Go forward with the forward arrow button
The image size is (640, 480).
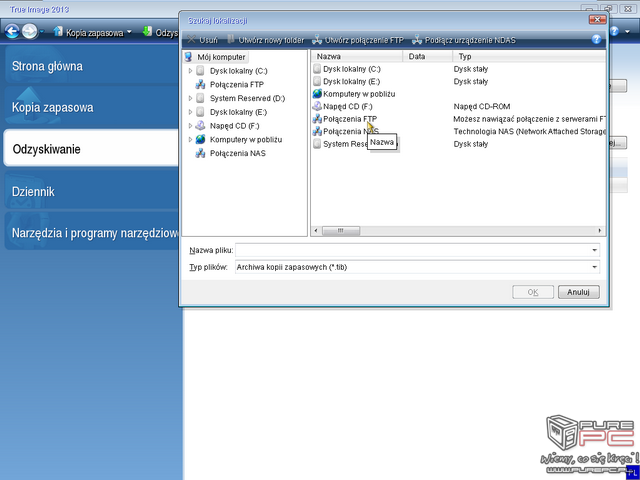[x=29, y=31]
